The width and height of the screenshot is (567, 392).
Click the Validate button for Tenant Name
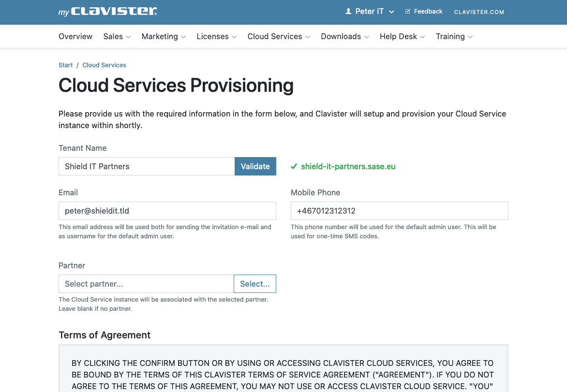click(255, 166)
